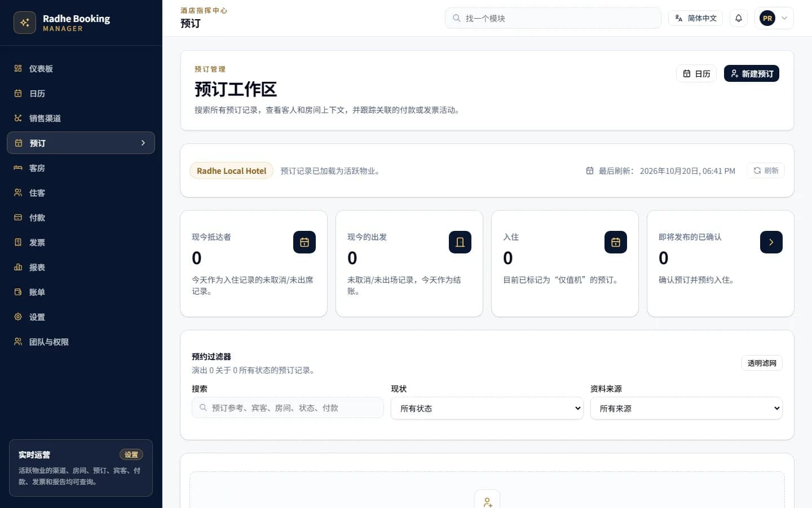Click the arrow icon on 即将发布的已确认 card
The image size is (812, 508).
(x=771, y=242)
